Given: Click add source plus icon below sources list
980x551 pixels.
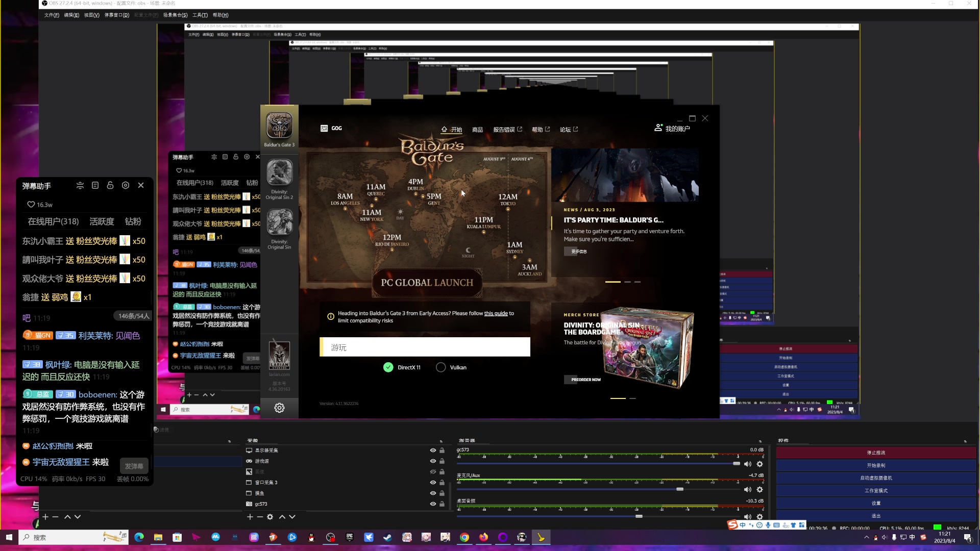Looking at the screenshot, I should click(250, 517).
